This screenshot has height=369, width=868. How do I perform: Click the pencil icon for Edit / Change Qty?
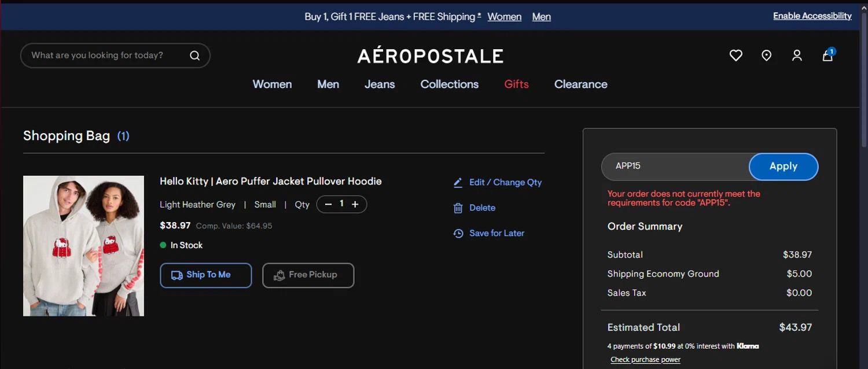(x=458, y=182)
